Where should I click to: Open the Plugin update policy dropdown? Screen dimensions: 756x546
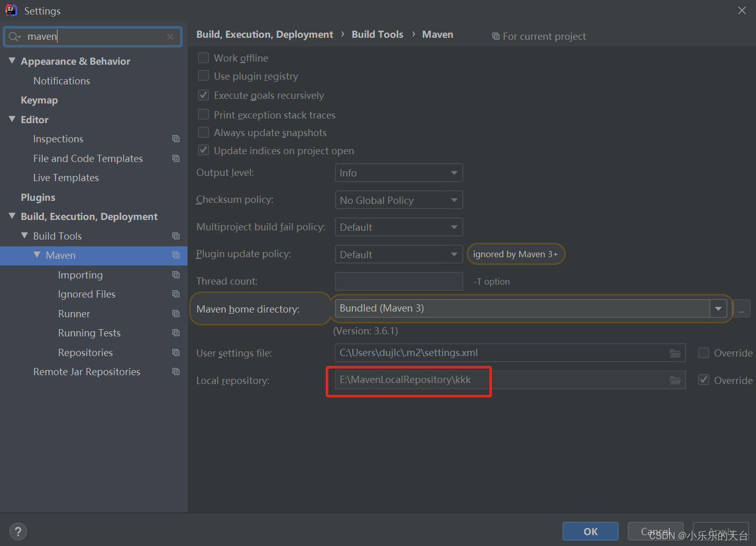(399, 254)
